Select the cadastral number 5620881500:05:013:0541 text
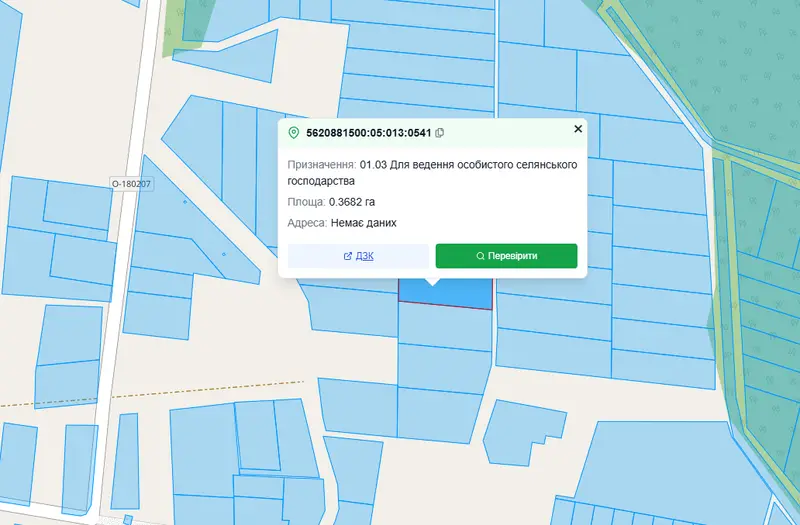The width and height of the screenshot is (800, 525). 369,133
